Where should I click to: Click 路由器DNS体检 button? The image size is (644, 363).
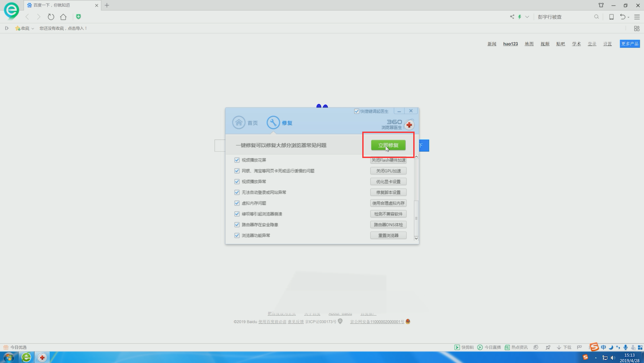(x=388, y=225)
